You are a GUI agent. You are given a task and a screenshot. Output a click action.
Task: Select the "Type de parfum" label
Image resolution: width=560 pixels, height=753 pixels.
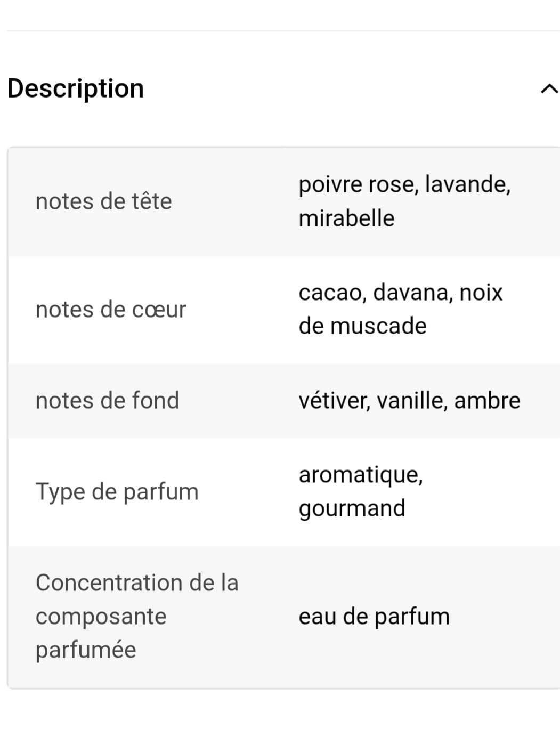[117, 491]
